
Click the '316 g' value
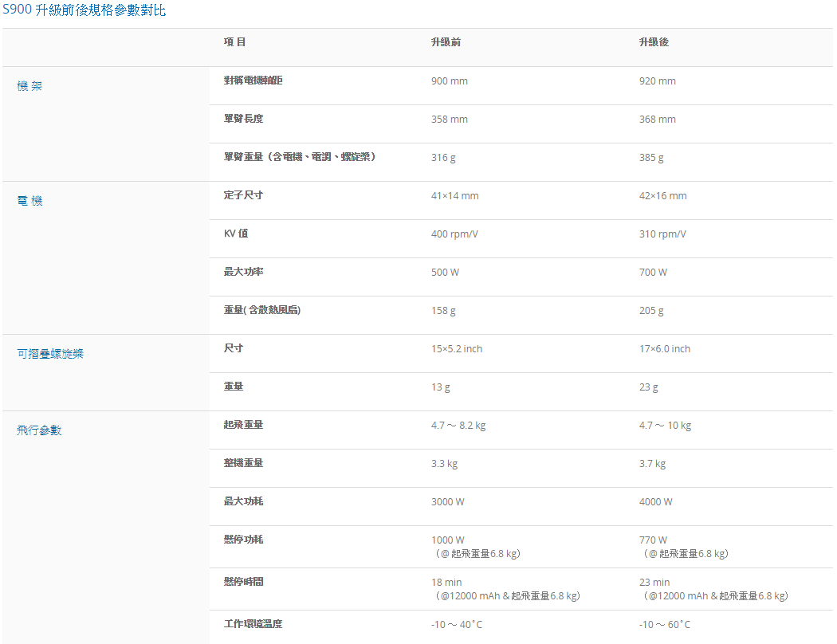[x=443, y=158]
